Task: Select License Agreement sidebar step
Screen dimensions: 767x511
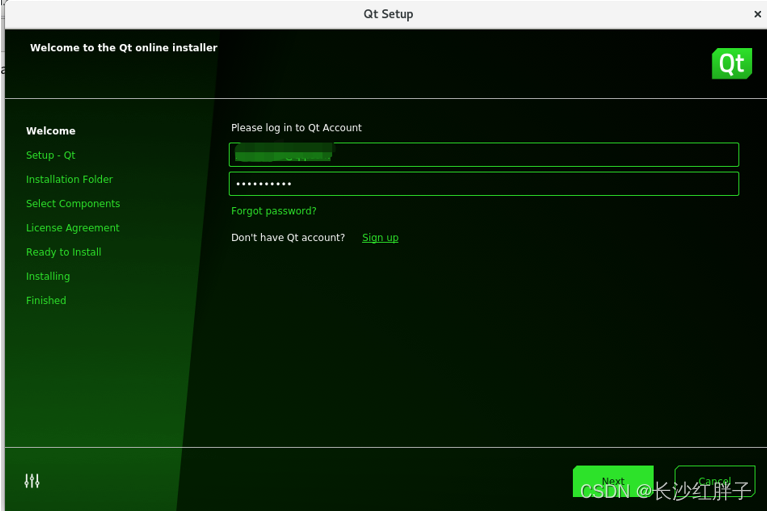Action: tap(72, 228)
